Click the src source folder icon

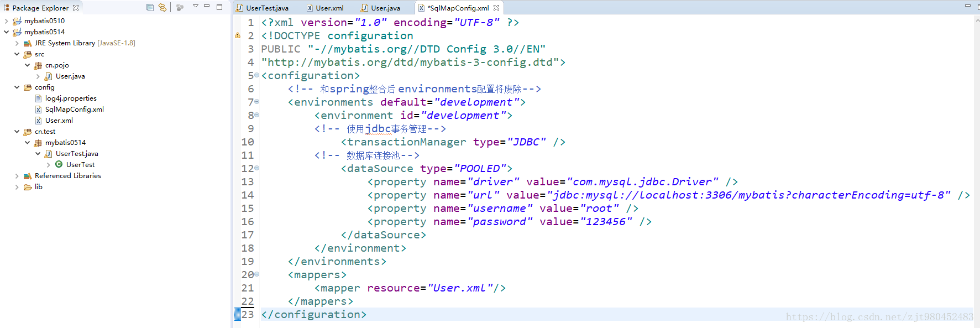coord(28,54)
